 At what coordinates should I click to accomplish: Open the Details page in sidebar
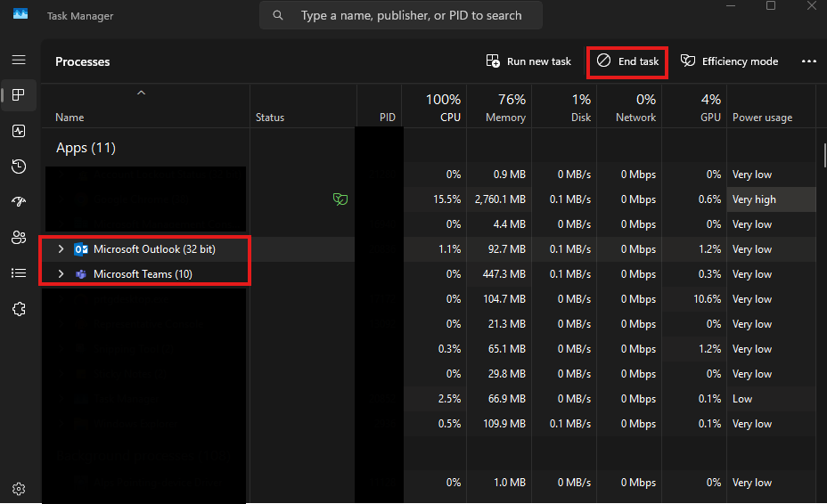19,273
